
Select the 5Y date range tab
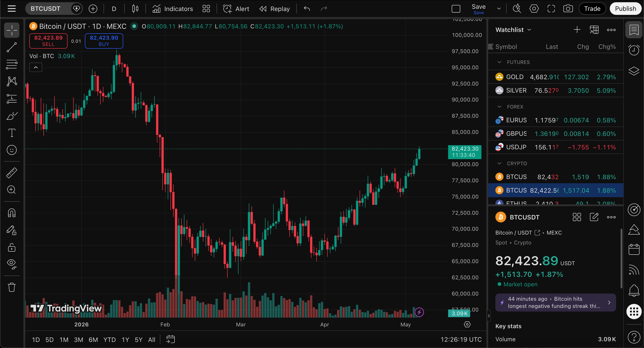pyautogui.click(x=138, y=340)
